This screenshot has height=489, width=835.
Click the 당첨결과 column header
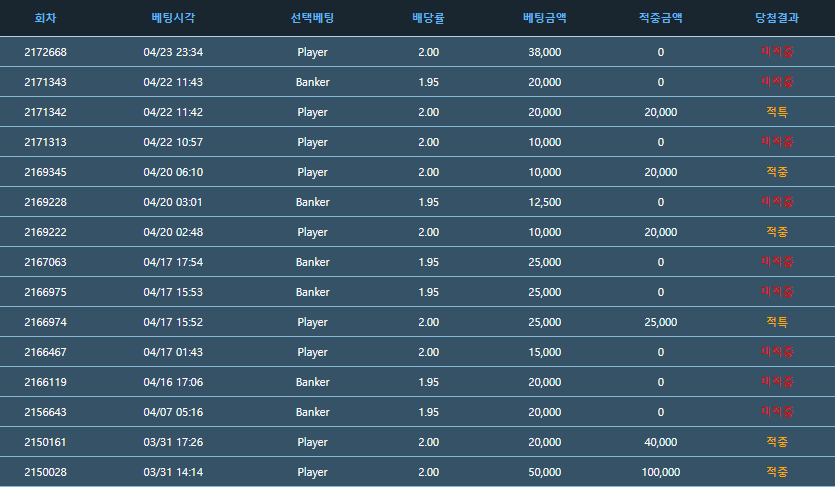[x=777, y=18]
